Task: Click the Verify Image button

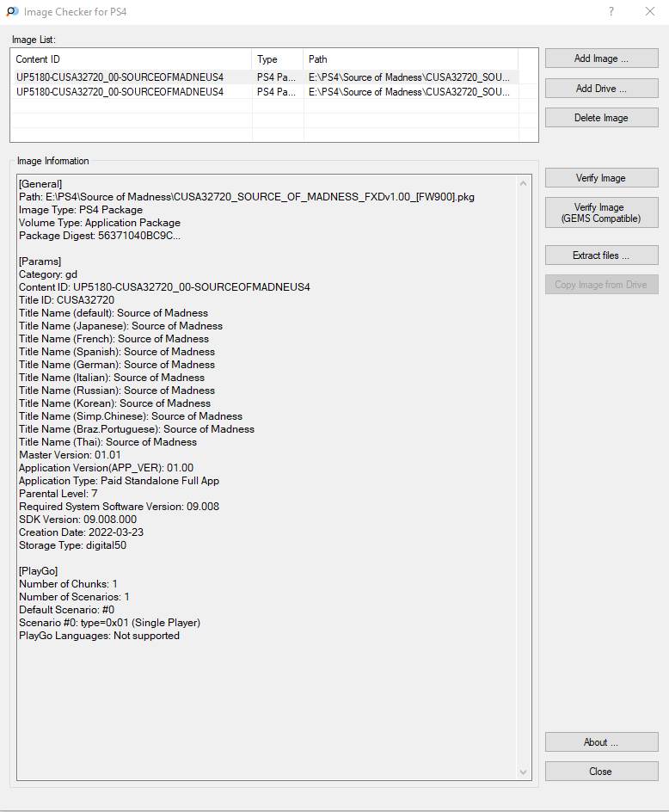Action: (x=601, y=177)
